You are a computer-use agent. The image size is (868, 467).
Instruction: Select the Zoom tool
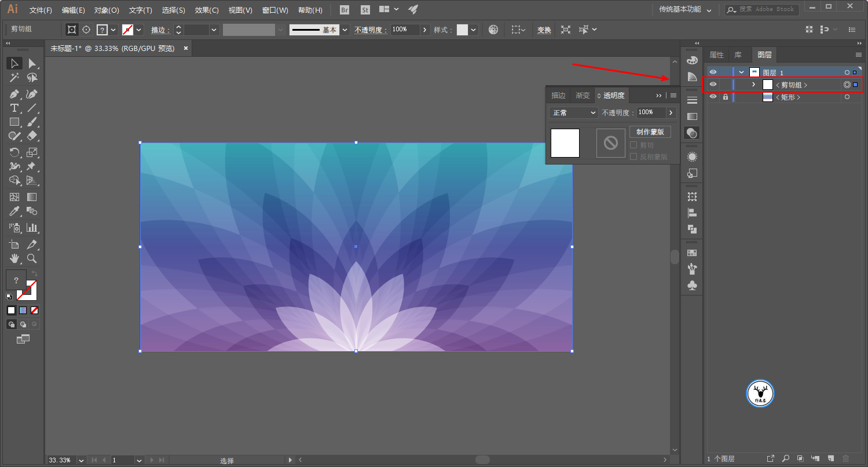click(x=32, y=258)
